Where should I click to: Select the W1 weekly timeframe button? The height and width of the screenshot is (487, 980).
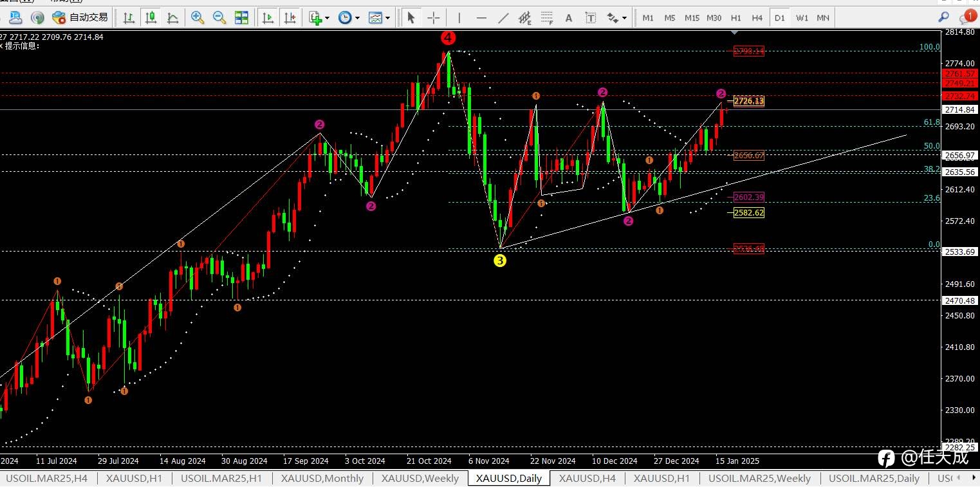pyautogui.click(x=802, y=18)
